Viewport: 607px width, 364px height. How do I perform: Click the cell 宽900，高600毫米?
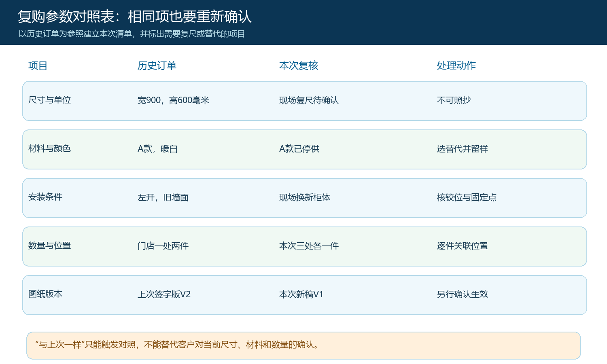tap(174, 100)
